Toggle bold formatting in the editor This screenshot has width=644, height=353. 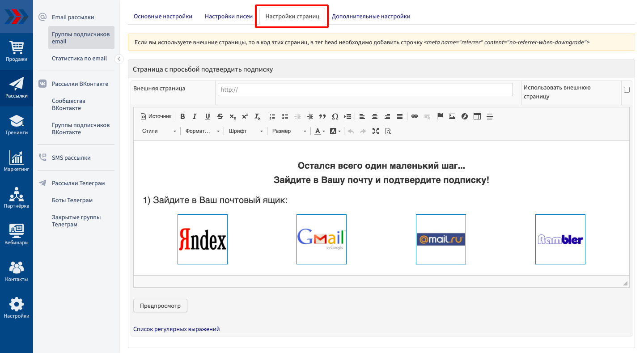pyautogui.click(x=182, y=116)
